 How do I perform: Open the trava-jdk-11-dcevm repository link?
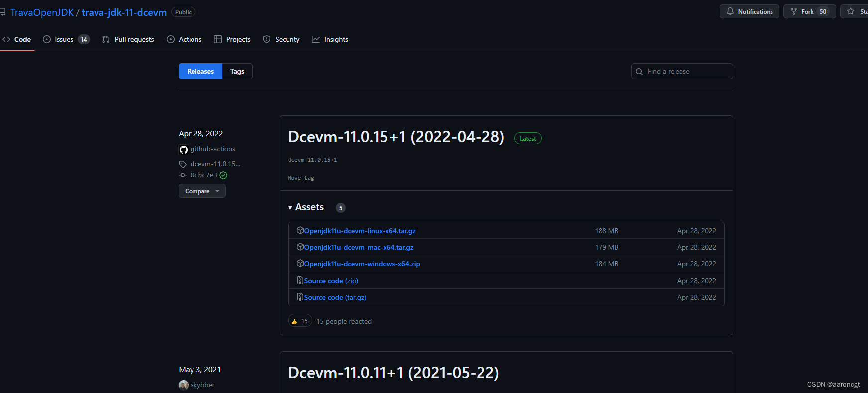[124, 12]
